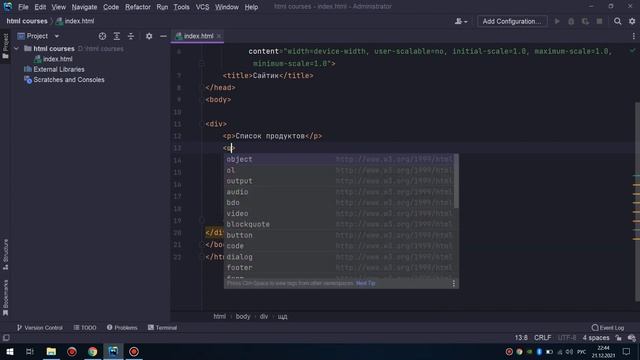Click Run with Coverage icon

coord(585,21)
